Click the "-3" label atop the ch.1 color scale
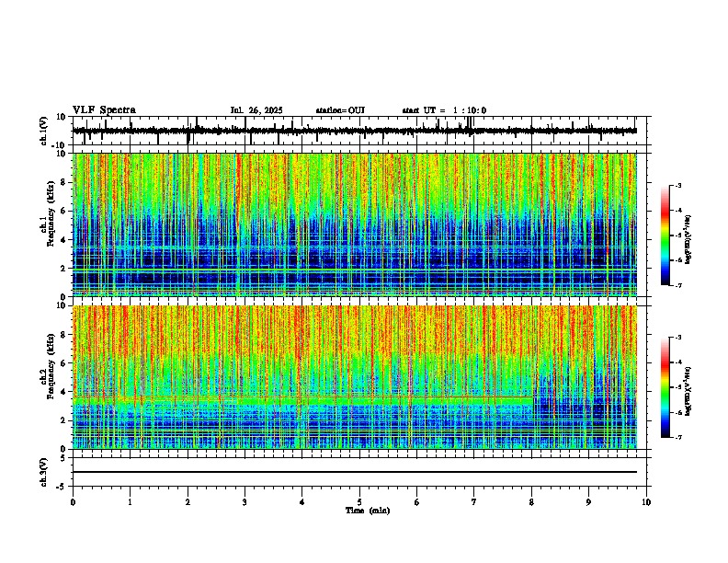This screenshot has width=728, height=563. click(678, 185)
